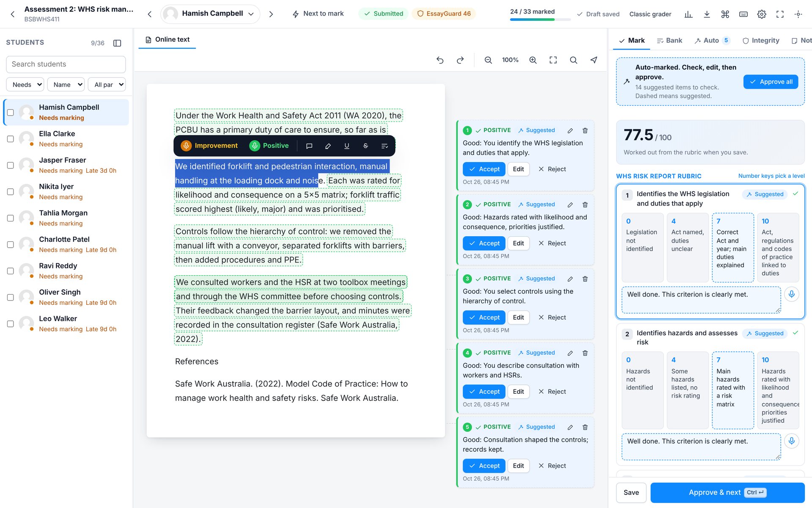
Task: Click the 24 / 33 marked progress bar
Action: point(540,19)
